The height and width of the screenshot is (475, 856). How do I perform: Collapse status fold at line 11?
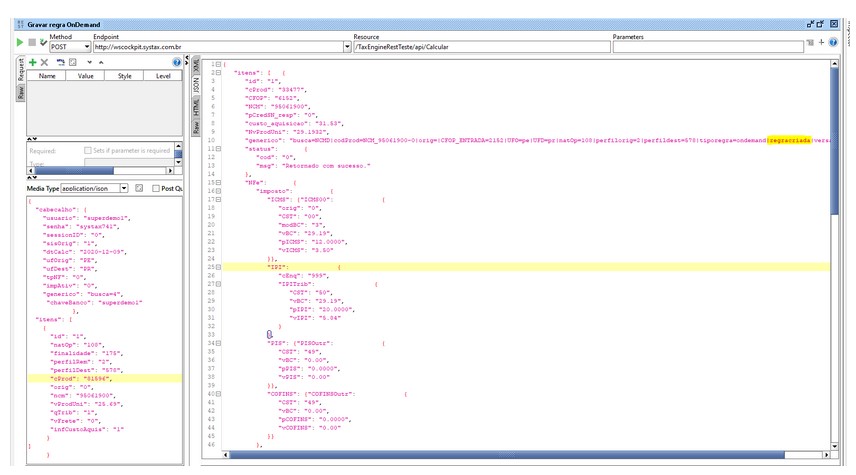(x=218, y=149)
